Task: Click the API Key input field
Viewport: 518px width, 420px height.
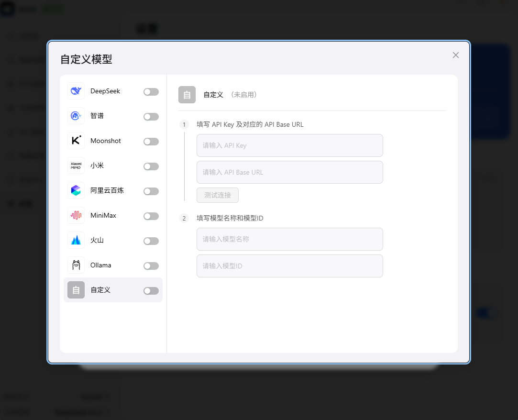Action: coord(289,145)
